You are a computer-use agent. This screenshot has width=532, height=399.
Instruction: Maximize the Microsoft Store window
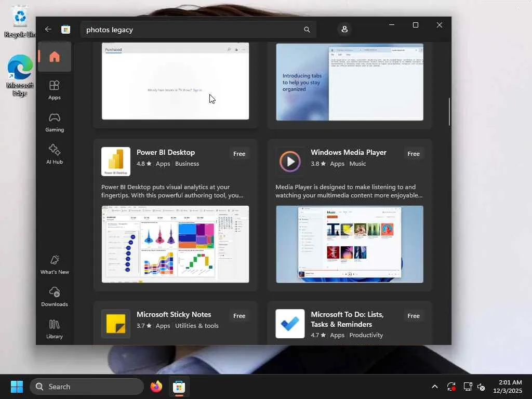(x=415, y=25)
